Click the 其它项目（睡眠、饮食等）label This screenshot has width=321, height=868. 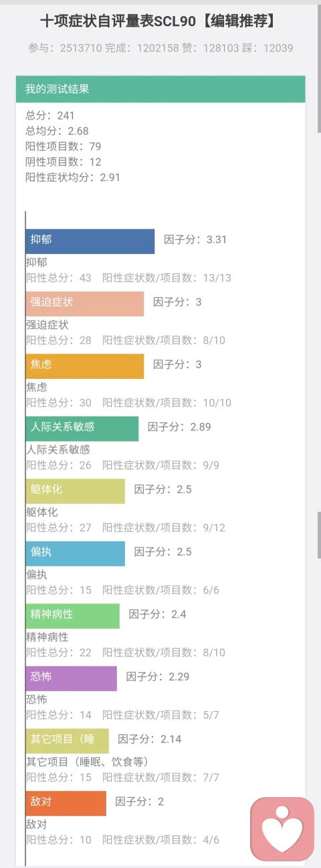(x=87, y=762)
